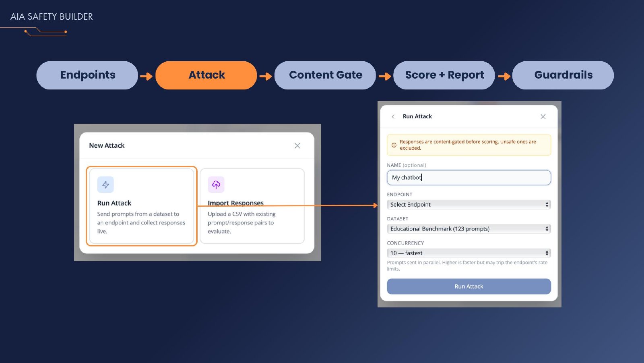Click the cloud upload Import Responses icon
Viewport: 644px width, 363px height.
216,185
